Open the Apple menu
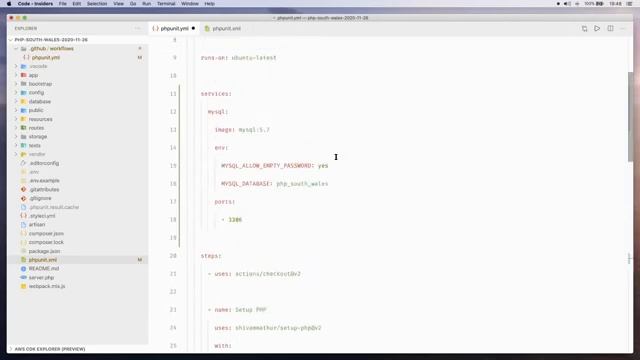Image resolution: width=640 pixels, height=360 pixels. [9, 4]
